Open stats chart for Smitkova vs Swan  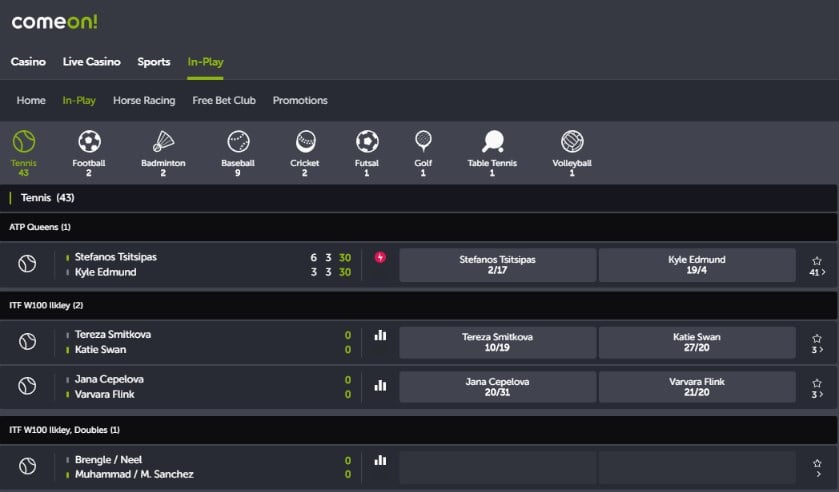380,336
